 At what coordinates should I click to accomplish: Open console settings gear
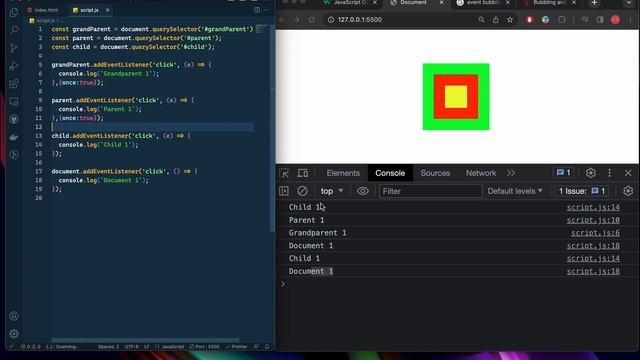click(628, 191)
